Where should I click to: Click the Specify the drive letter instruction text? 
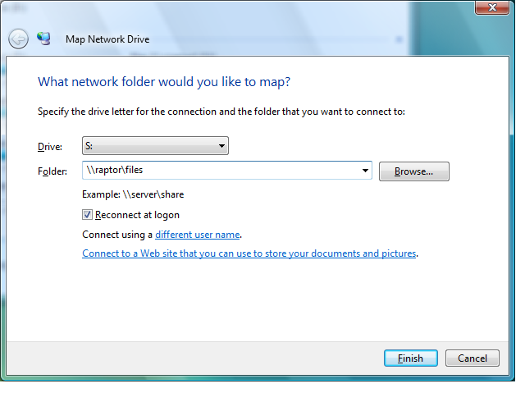click(x=221, y=112)
